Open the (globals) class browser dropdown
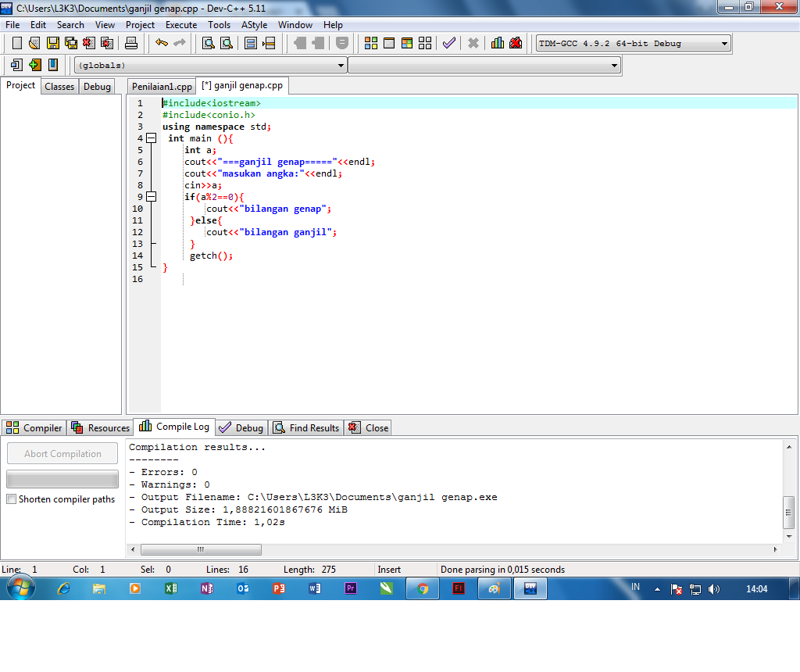This screenshot has height=672, width=800. [340, 65]
